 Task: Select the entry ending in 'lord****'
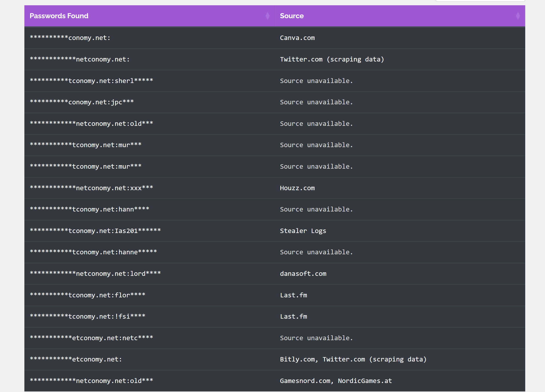(95, 274)
